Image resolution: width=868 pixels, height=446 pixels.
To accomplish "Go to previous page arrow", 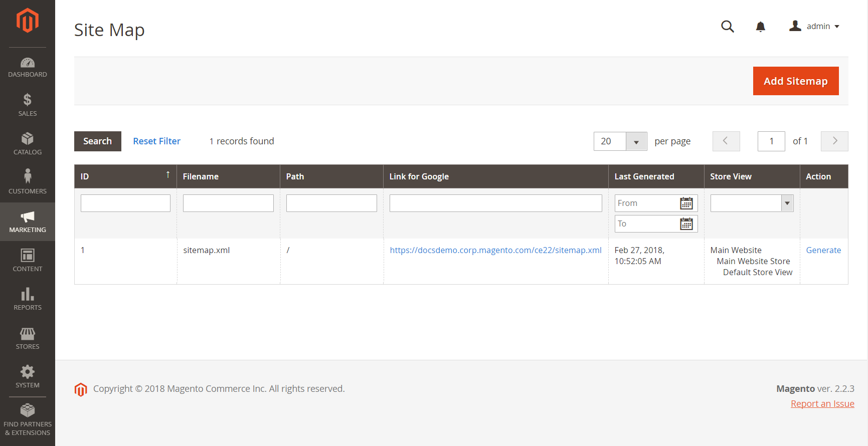I will (x=726, y=141).
